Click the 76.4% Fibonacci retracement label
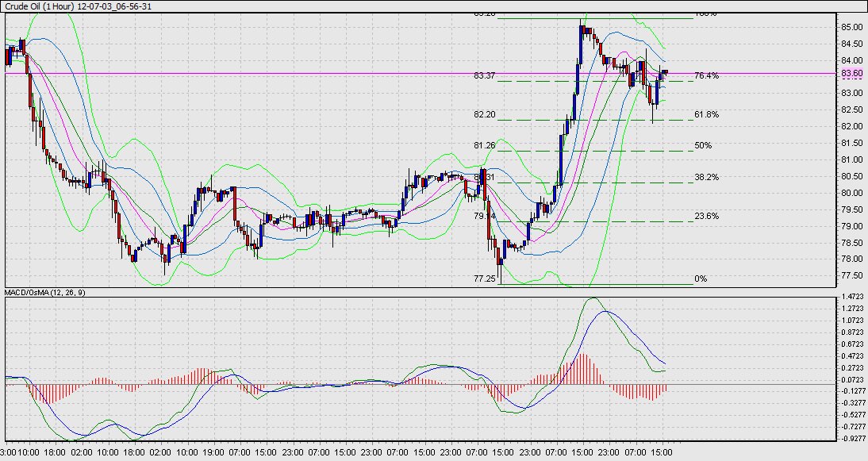This screenshot has width=868, height=461. point(706,75)
